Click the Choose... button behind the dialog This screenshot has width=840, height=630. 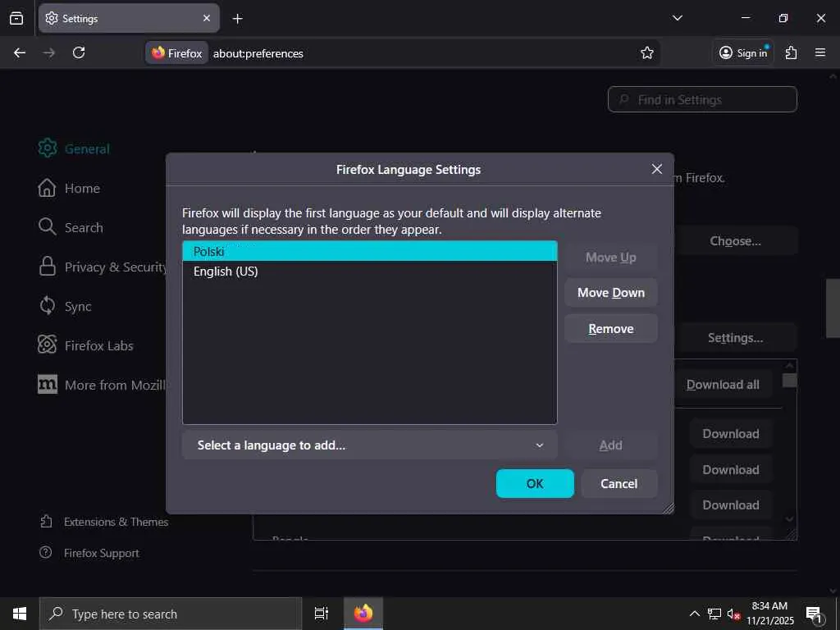pyautogui.click(x=735, y=241)
